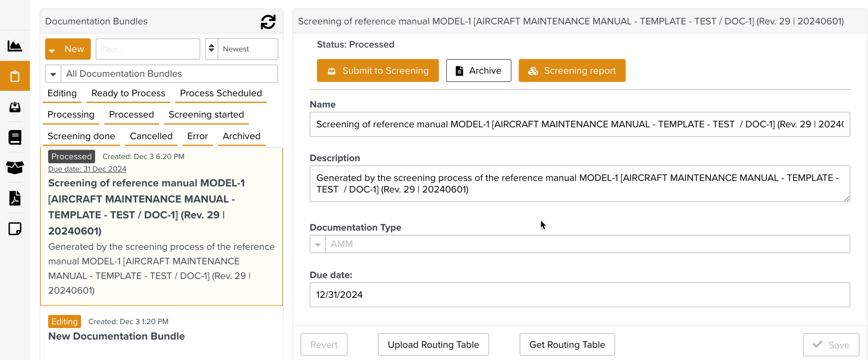The height and width of the screenshot is (360, 868).
Task: Click Get Routing Table button
Action: (x=567, y=344)
